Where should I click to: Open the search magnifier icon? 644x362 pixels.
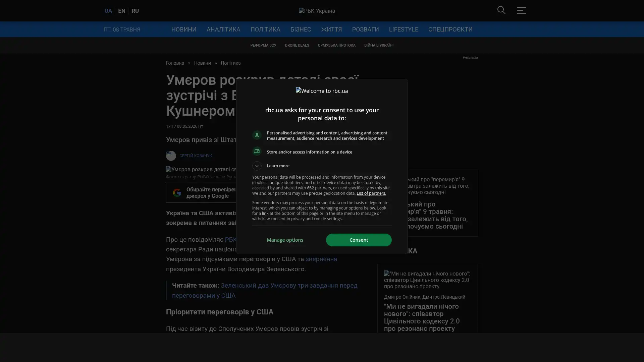click(x=501, y=10)
